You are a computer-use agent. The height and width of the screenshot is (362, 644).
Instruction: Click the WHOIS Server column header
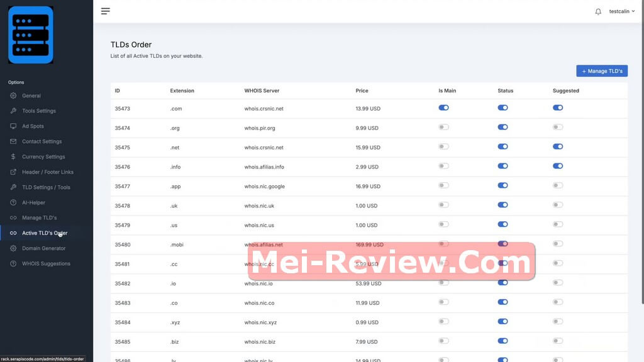(x=262, y=90)
